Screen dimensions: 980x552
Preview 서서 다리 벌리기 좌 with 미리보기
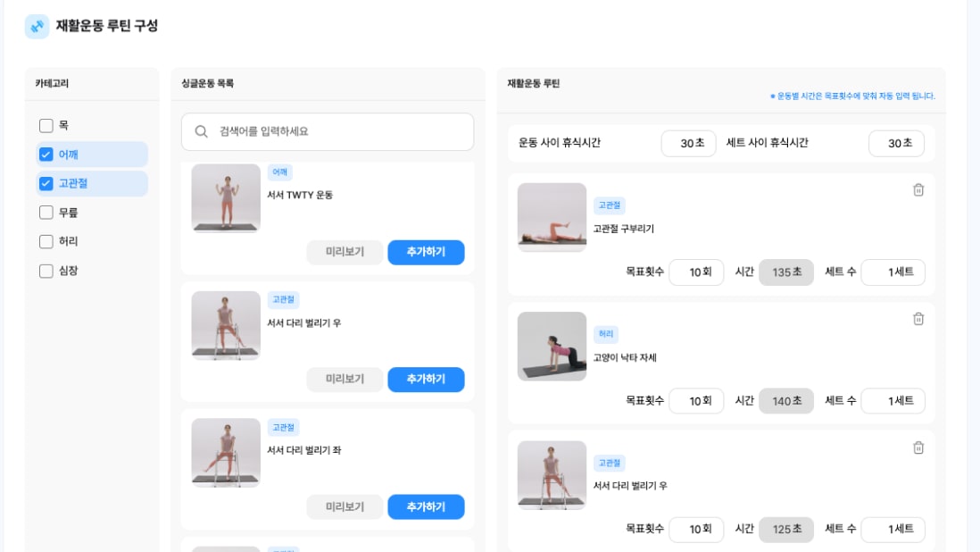point(345,507)
